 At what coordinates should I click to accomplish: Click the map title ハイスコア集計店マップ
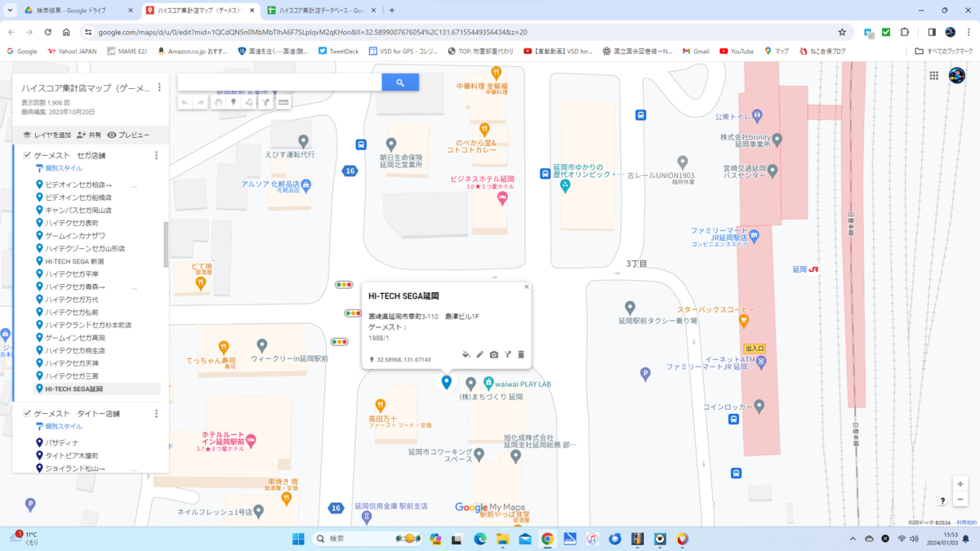[x=86, y=87]
